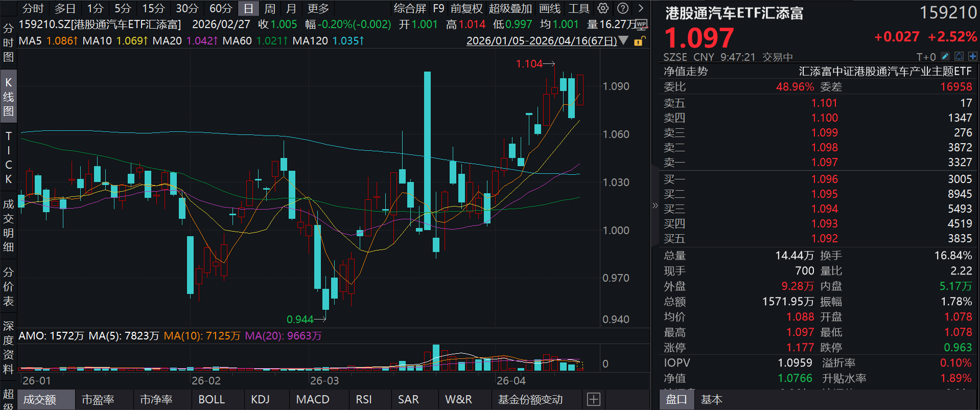This screenshot has height=410, width=980.
Task: Click the plus icon to add indicator
Action: click(x=593, y=399)
